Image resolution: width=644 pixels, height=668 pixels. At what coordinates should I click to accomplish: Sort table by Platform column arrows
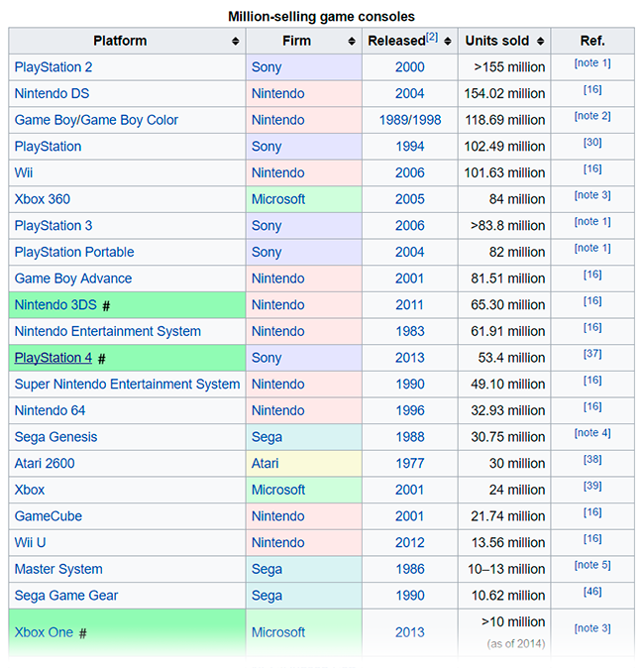(x=235, y=42)
